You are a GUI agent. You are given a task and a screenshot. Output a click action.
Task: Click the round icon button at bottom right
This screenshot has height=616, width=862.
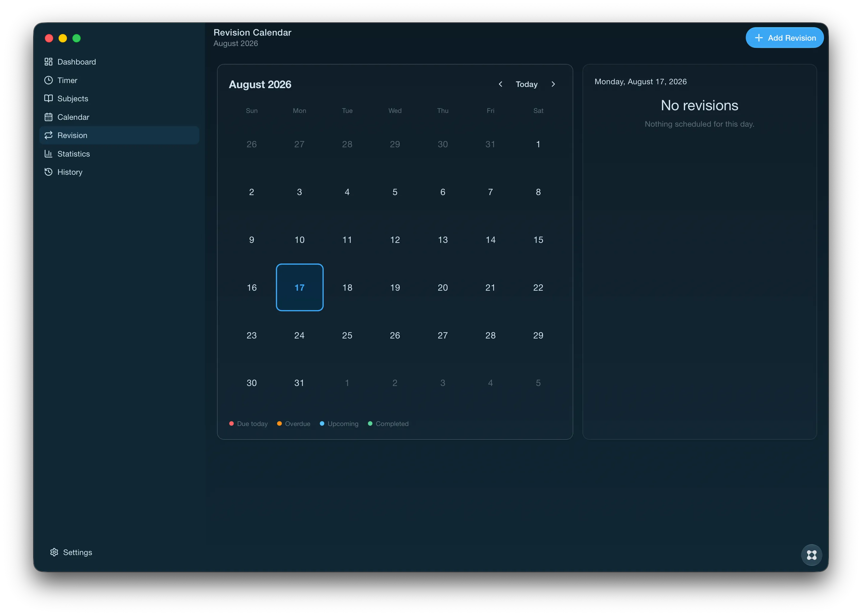(x=811, y=555)
